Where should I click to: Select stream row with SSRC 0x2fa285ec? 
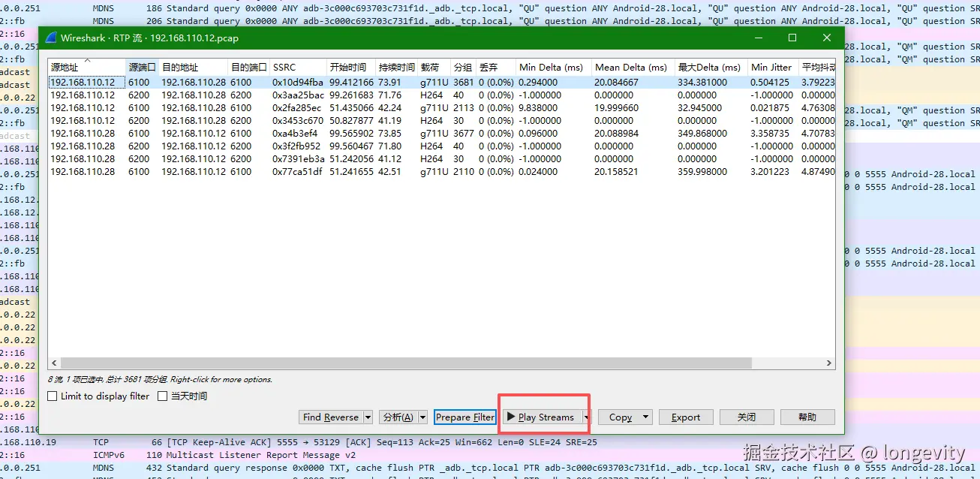441,108
